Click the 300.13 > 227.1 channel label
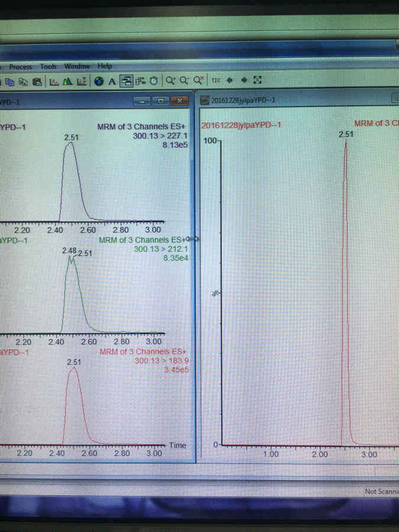 (160, 136)
